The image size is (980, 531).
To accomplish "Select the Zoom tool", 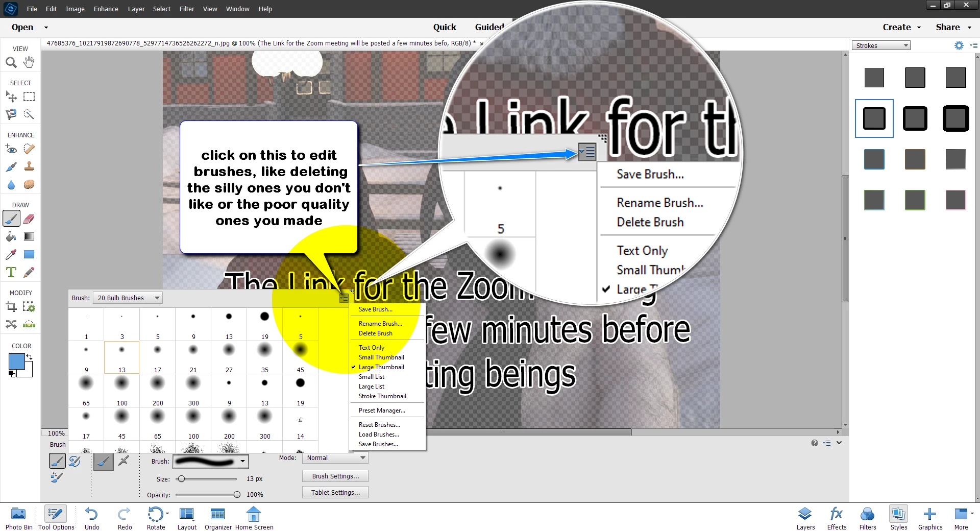I will point(11,62).
